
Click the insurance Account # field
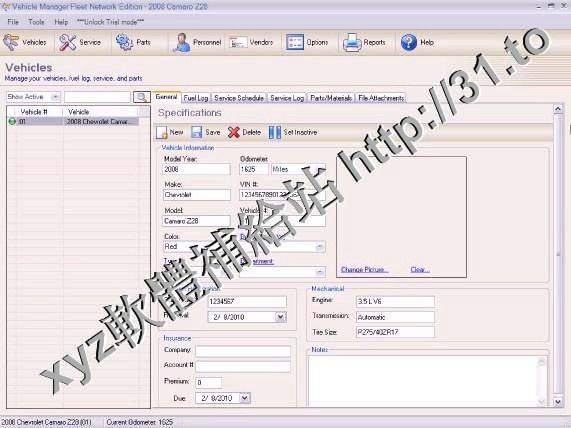point(243,366)
